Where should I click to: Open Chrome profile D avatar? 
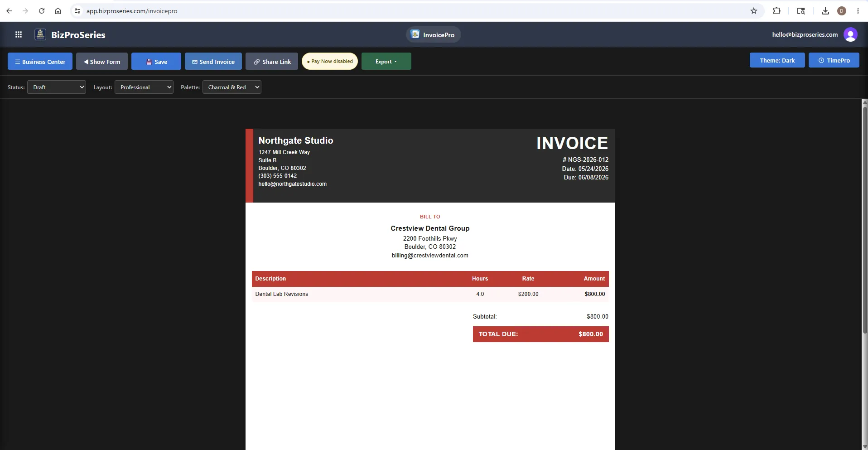[842, 11]
